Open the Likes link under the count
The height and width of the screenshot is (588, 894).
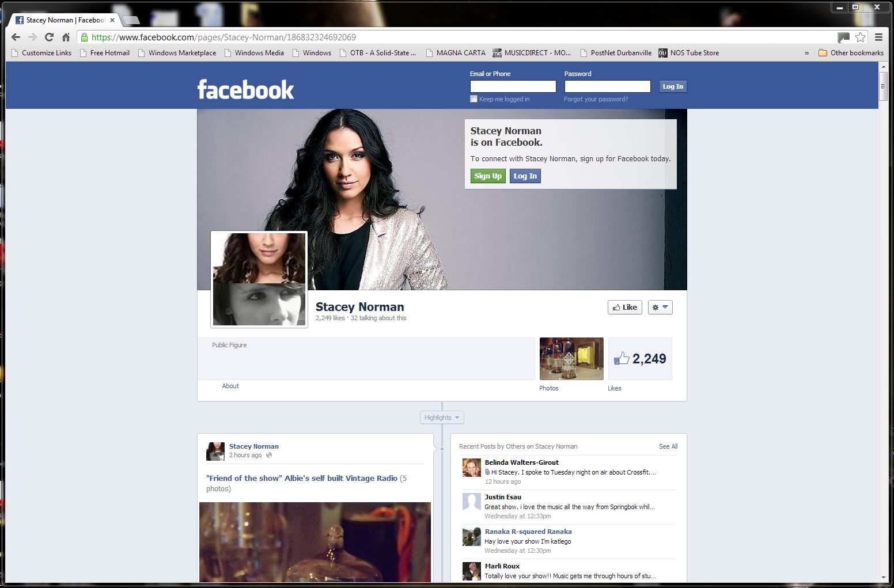point(615,388)
